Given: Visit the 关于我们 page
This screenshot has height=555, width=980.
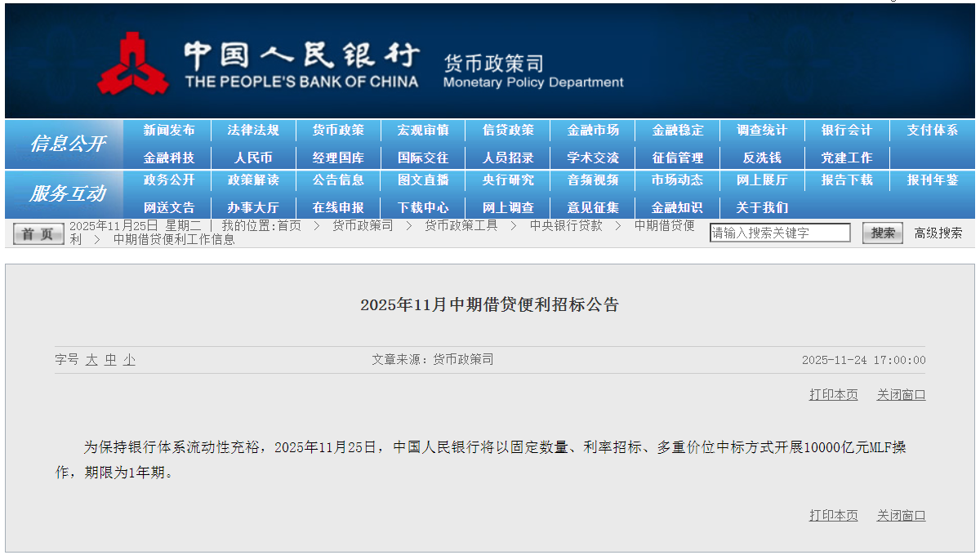Looking at the screenshot, I should [x=761, y=206].
